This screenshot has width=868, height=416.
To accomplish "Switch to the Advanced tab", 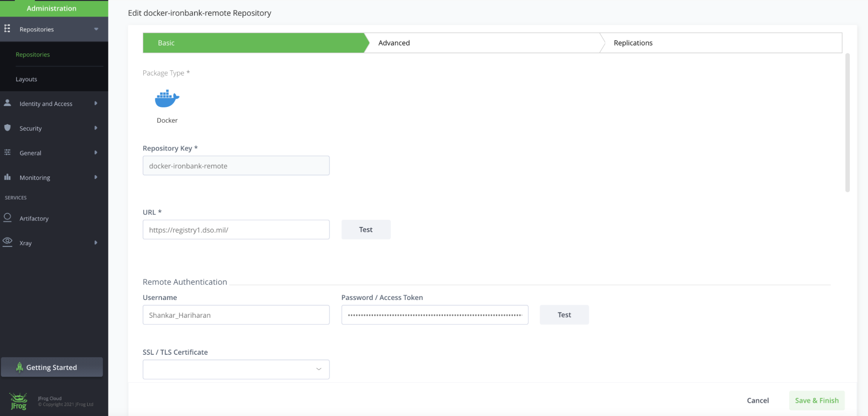I will (394, 43).
